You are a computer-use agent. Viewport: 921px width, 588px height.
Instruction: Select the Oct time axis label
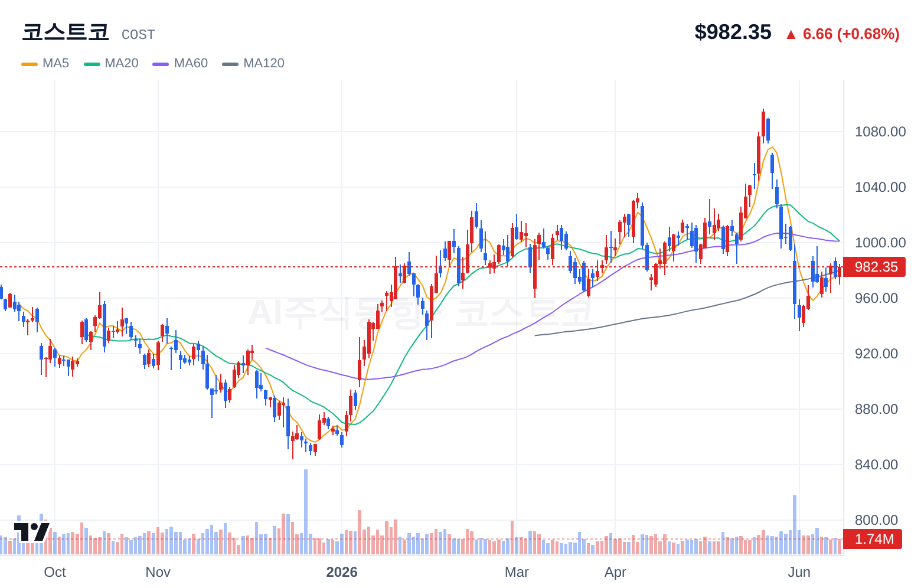click(55, 572)
